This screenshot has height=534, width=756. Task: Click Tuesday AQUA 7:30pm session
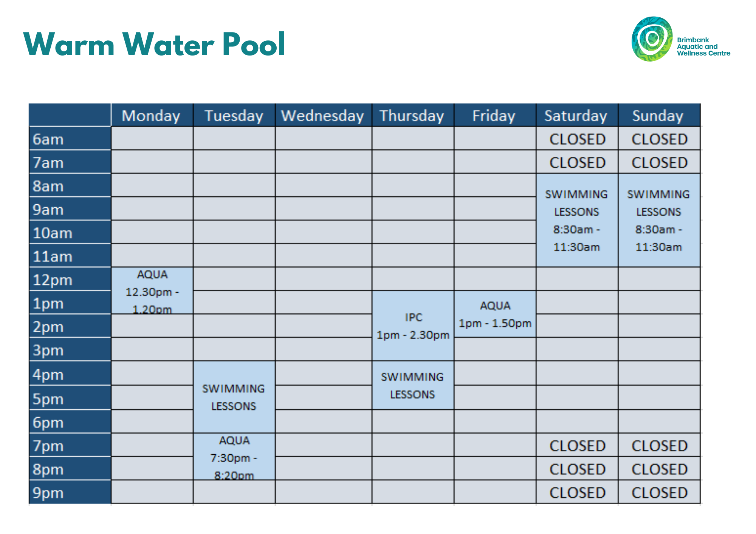pos(234,457)
